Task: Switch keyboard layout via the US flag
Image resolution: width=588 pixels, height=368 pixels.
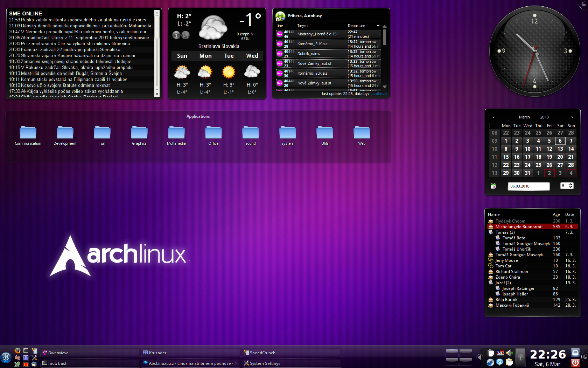Action: (x=500, y=353)
